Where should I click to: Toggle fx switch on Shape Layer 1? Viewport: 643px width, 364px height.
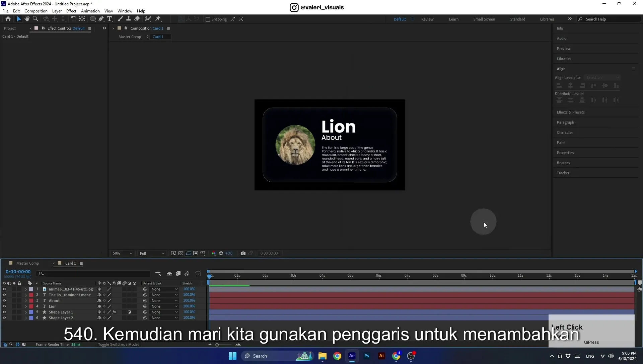[114, 312]
